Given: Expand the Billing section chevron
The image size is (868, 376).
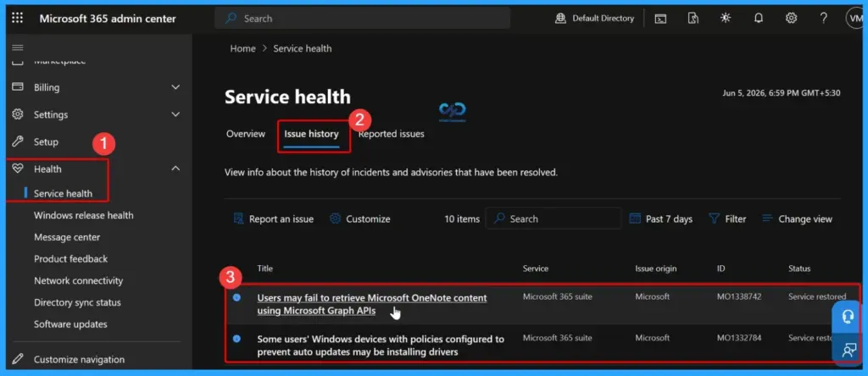Looking at the screenshot, I should (175, 87).
